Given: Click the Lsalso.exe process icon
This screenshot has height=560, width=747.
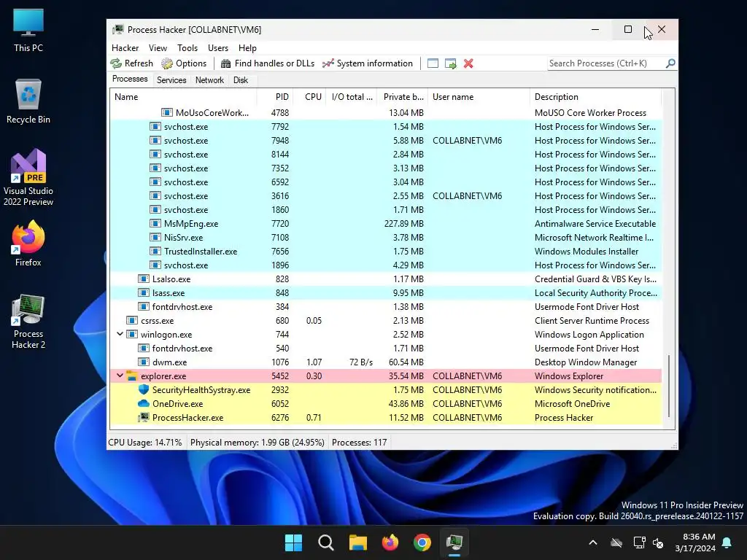Looking at the screenshot, I should pyautogui.click(x=144, y=279).
